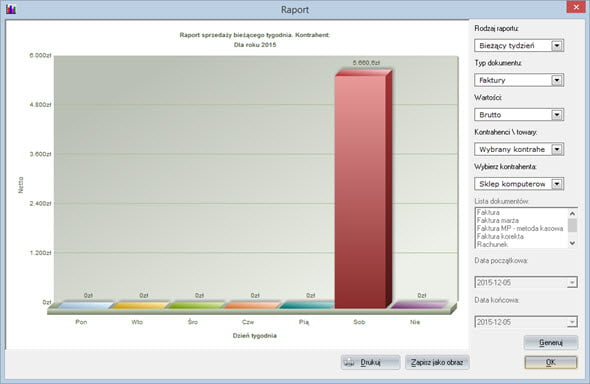Click the blue Pon bar base

click(86, 305)
